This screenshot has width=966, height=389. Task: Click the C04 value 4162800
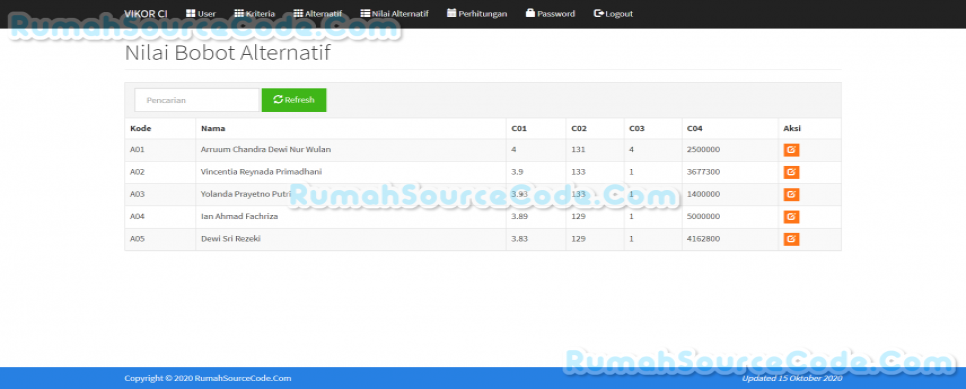[704, 239]
